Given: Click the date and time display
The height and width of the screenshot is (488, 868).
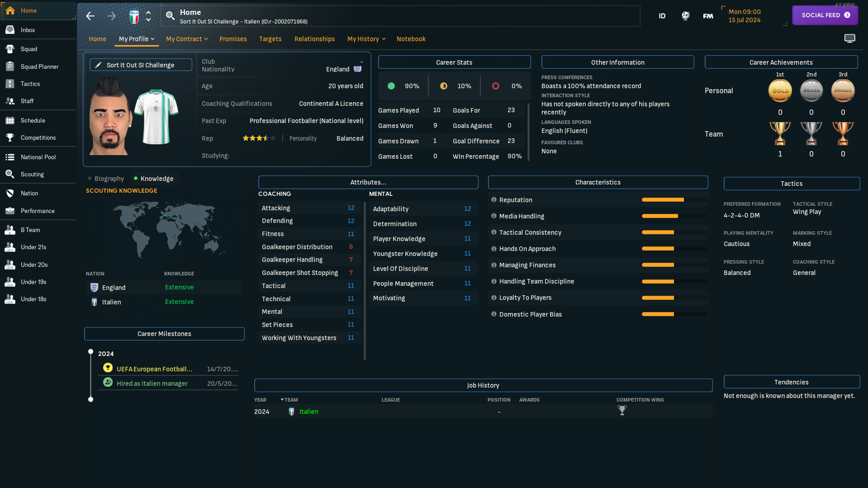Looking at the screenshot, I should click(x=745, y=16).
